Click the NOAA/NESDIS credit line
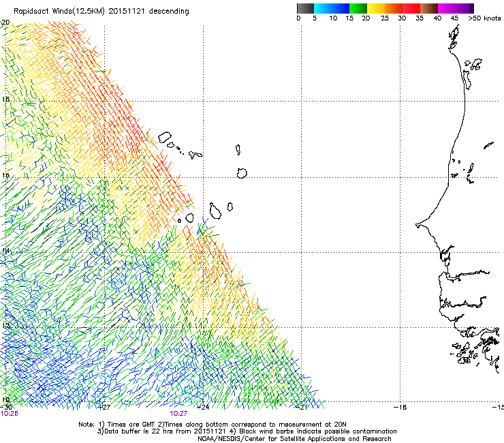Viewport: 504px width, 443px height. coord(294,439)
